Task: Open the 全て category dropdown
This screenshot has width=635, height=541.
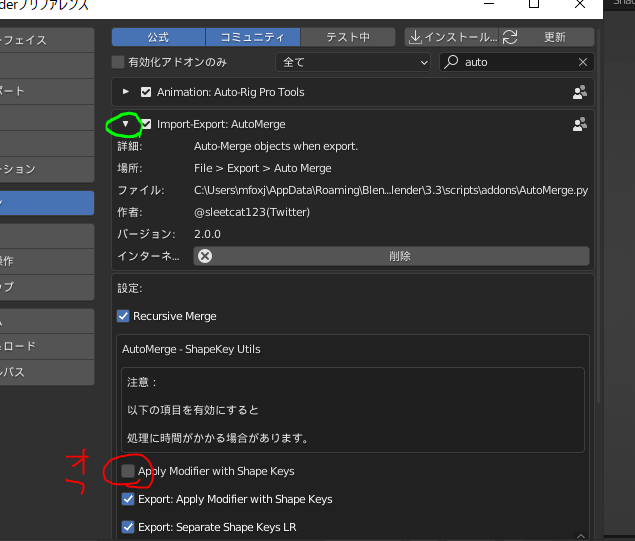Action: (x=355, y=62)
